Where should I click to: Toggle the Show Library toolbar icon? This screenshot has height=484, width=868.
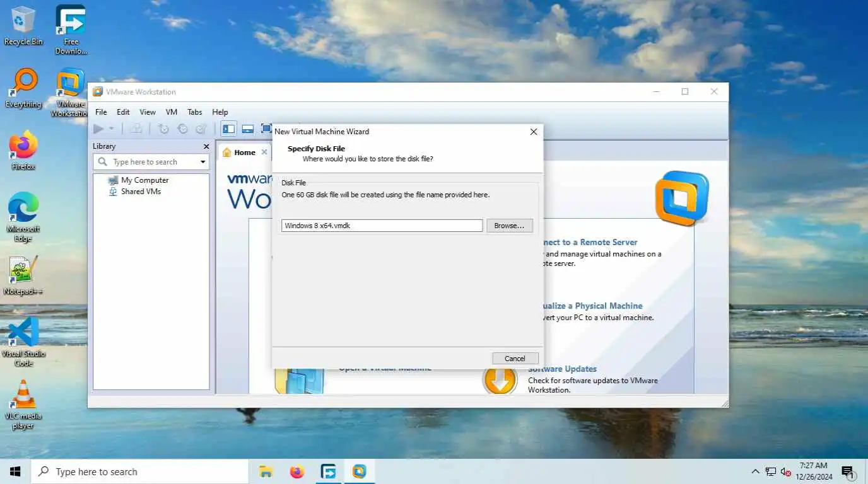228,129
